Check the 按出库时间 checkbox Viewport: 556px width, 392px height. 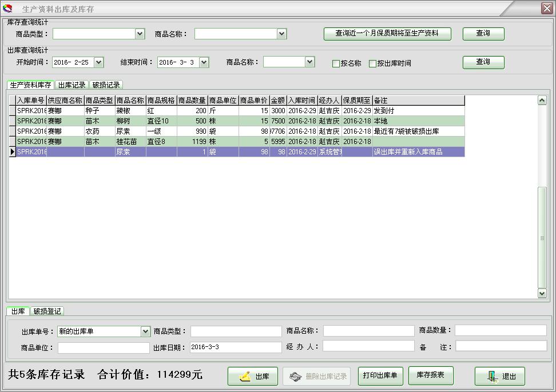(371, 62)
